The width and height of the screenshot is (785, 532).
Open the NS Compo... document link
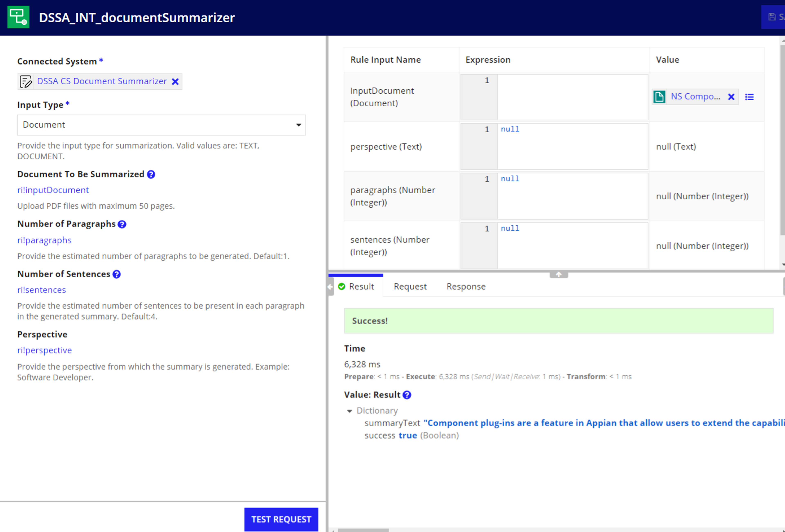pyautogui.click(x=695, y=97)
